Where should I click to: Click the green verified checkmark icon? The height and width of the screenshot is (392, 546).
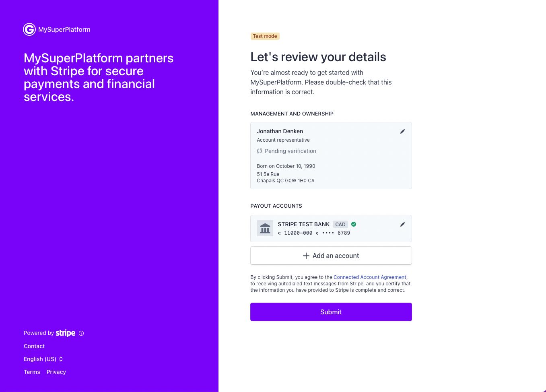(354, 224)
